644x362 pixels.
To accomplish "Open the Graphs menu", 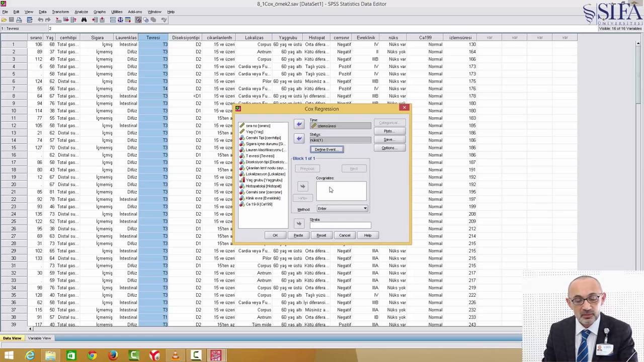I will click(x=100, y=12).
